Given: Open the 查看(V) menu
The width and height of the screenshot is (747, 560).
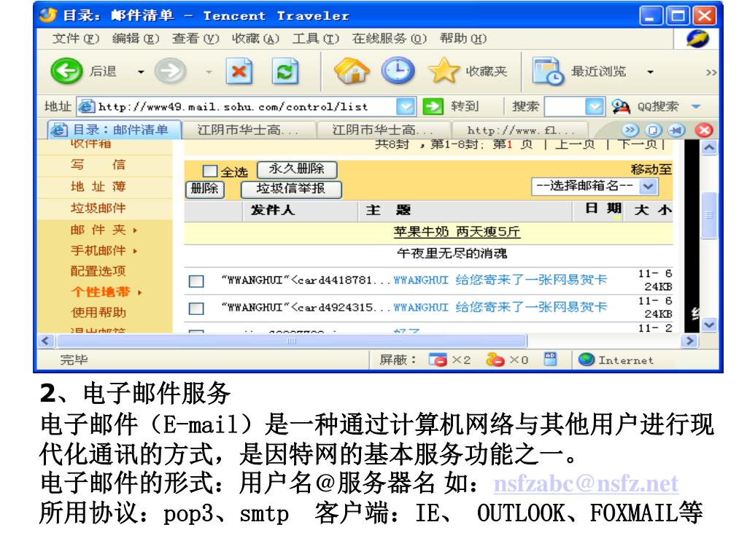Looking at the screenshot, I should [196, 39].
